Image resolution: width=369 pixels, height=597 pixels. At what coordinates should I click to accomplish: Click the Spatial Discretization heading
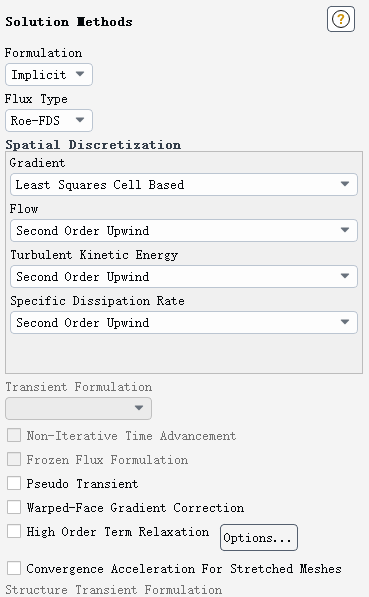click(x=93, y=145)
